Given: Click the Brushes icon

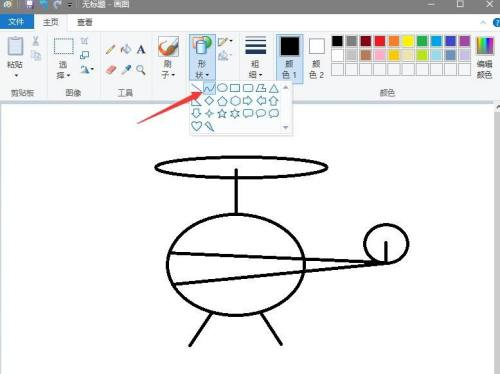Looking at the screenshot, I should coord(168,47).
